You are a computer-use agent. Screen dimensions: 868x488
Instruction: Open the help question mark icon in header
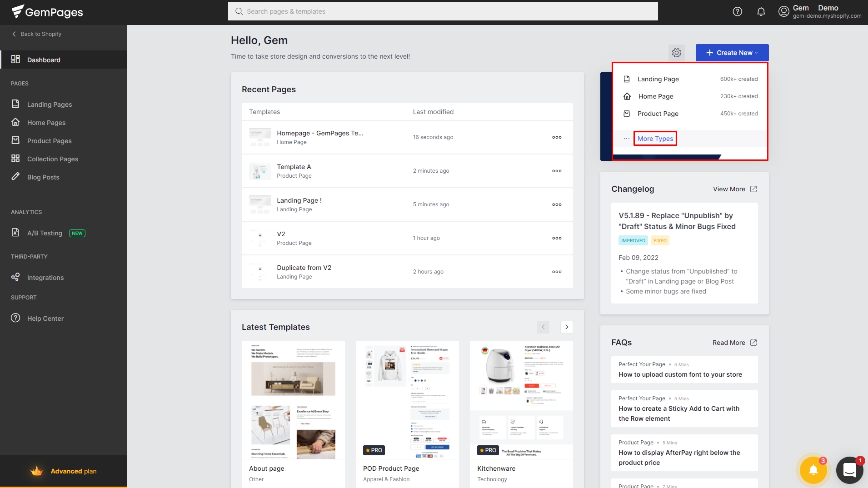point(738,12)
